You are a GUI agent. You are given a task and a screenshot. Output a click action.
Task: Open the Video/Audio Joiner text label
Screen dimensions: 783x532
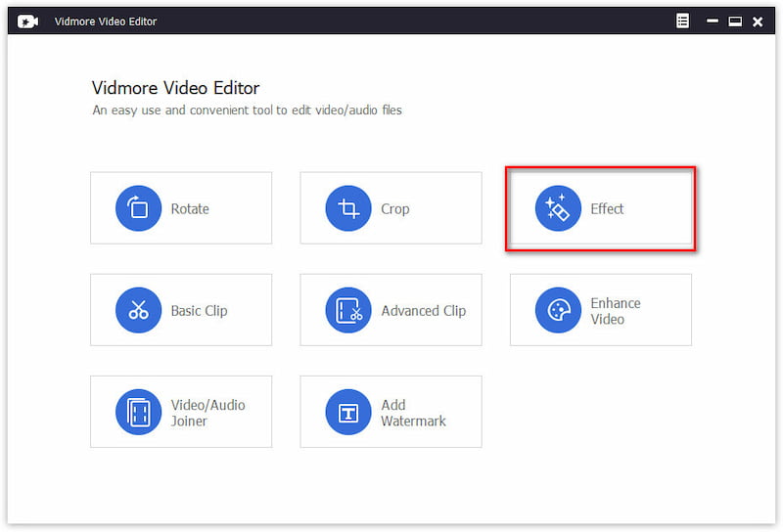[x=207, y=413]
